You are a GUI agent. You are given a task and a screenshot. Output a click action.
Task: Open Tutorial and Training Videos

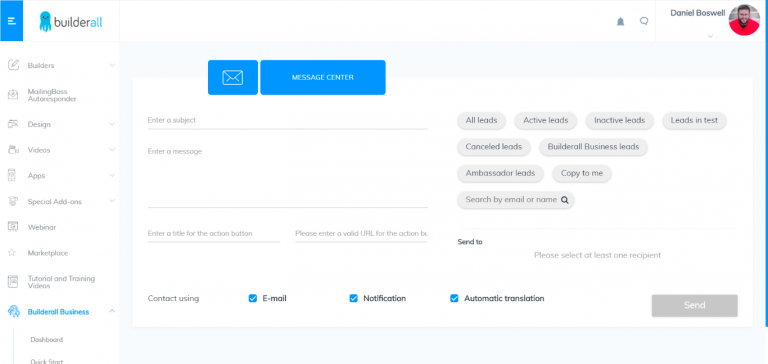coord(60,282)
